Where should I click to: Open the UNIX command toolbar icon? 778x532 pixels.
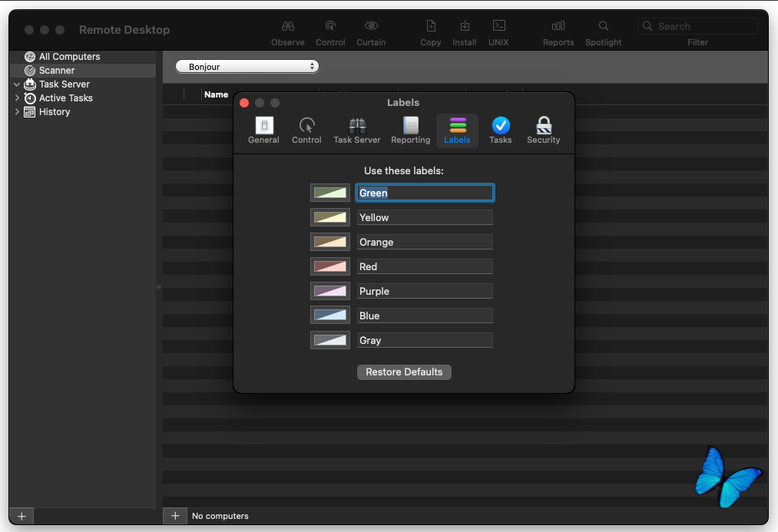click(498, 33)
